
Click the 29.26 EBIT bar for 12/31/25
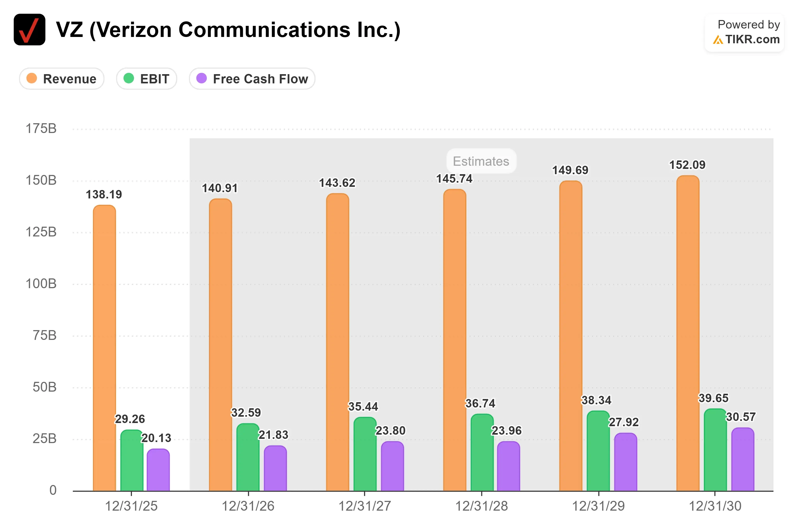click(x=132, y=460)
